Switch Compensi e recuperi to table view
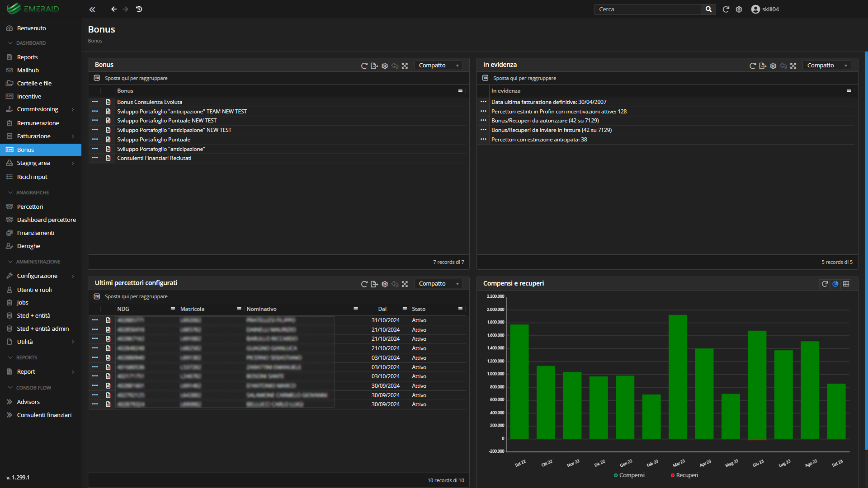Image resolution: width=868 pixels, height=488 pixels. coord(846,284)
